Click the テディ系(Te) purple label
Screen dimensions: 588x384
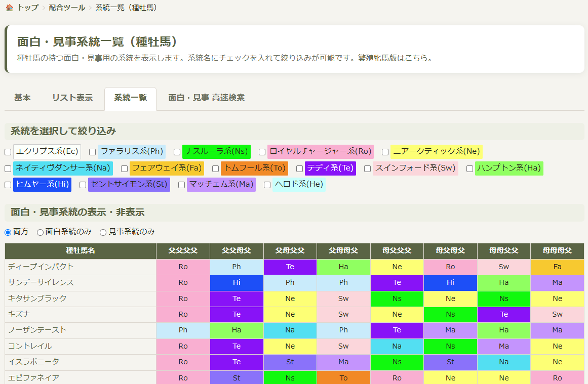tap(330, 168)
